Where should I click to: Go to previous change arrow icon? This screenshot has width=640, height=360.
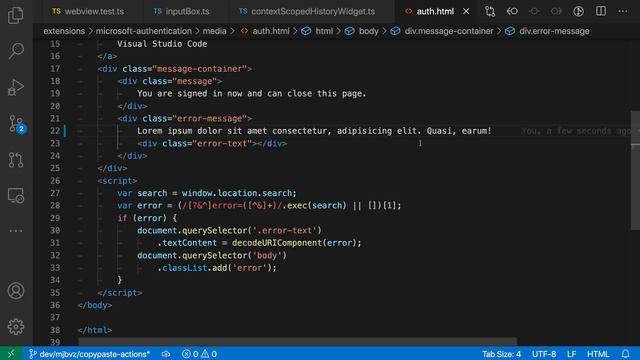tap(512, 11)
